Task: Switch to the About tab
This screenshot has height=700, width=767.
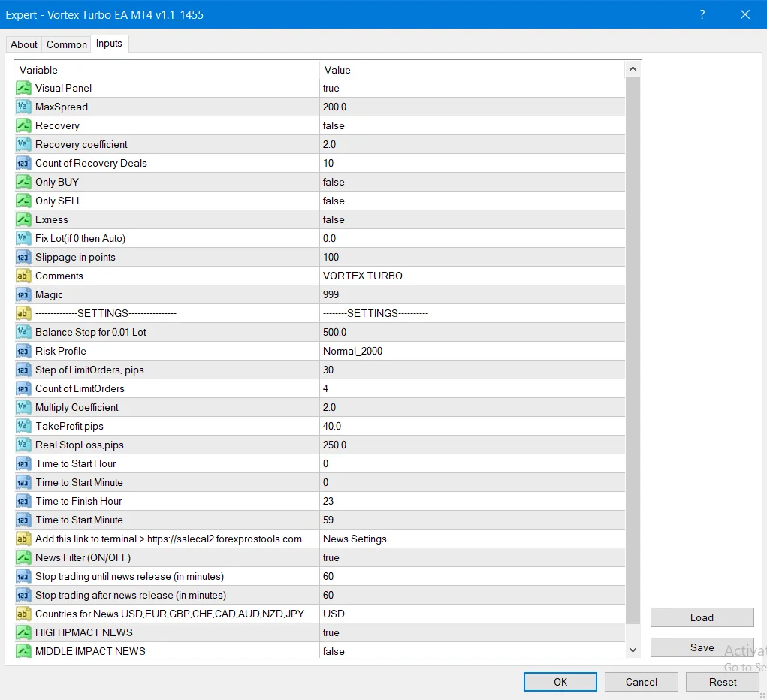Action: [x=23, y=44]
